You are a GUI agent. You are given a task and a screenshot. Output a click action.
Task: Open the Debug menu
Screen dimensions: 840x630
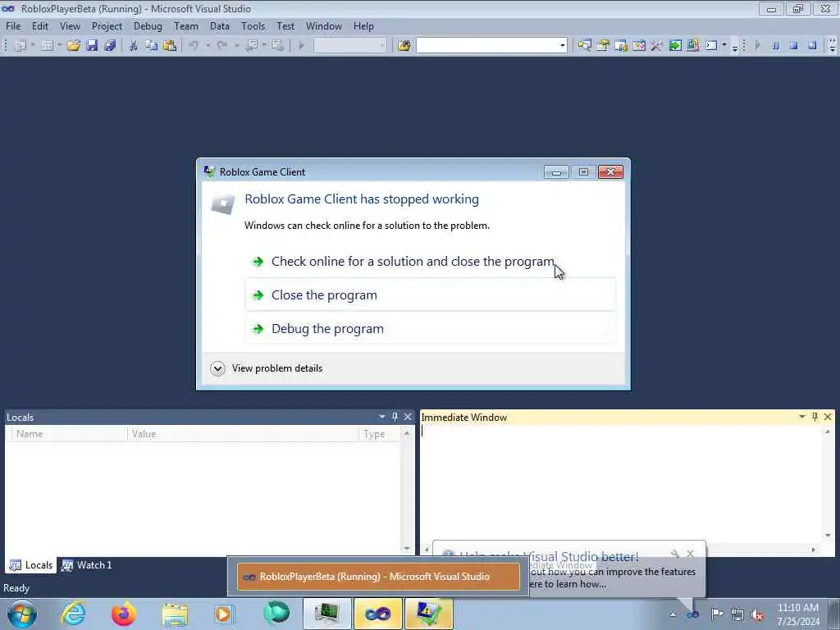click(x=148, y=25)
